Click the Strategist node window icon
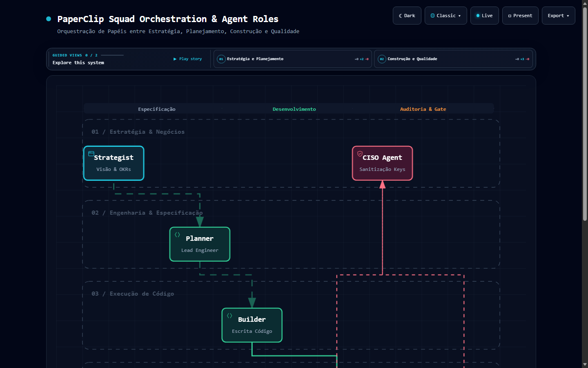This screenshot has height=368, width=588. point(91,154)
